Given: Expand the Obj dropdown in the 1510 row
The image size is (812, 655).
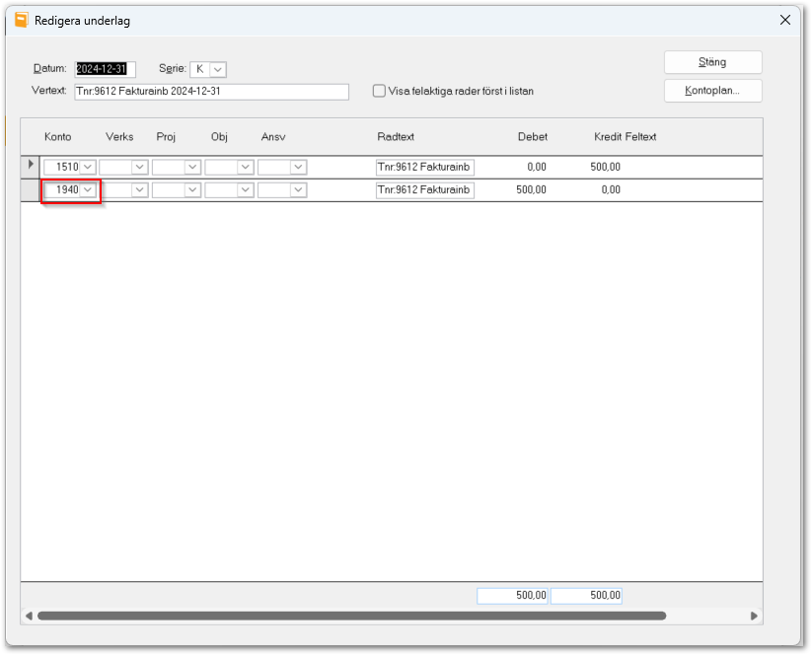Looking at the screenshot, I should click(246, 167).
